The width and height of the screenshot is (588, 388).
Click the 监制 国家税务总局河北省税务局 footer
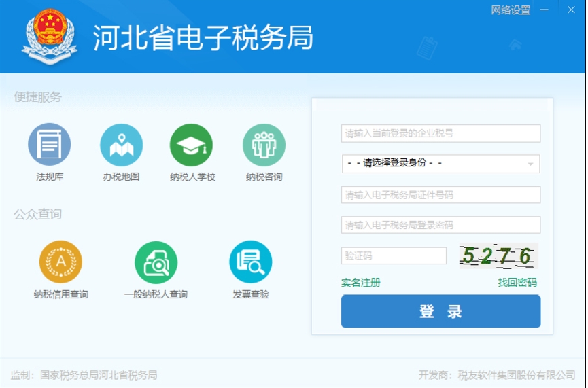pyautogui.click(x=84, y=375)
